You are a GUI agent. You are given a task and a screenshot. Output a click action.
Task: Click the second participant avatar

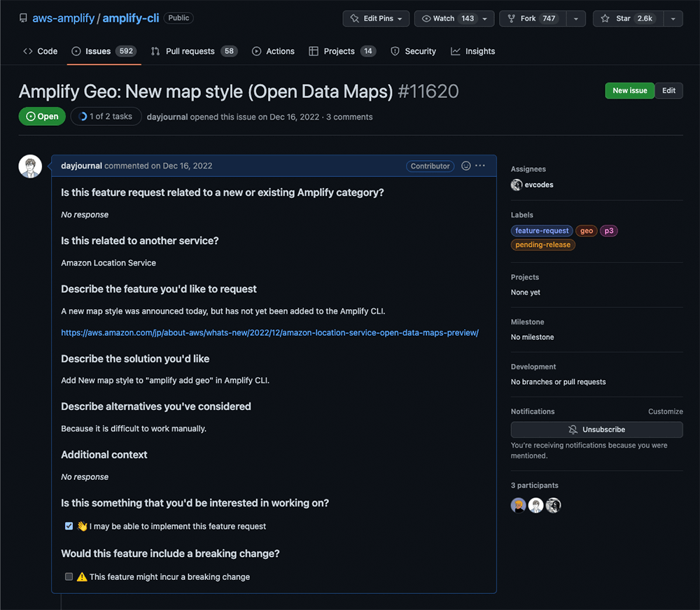(x=535, y=505)
